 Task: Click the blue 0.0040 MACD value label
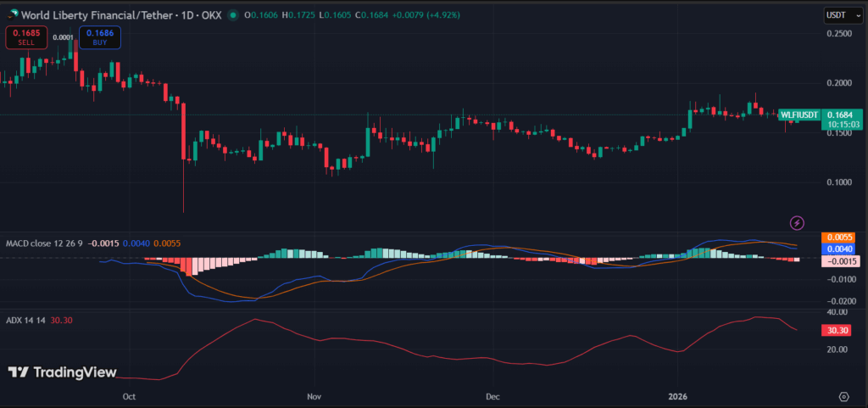click(x=843, y=249)
